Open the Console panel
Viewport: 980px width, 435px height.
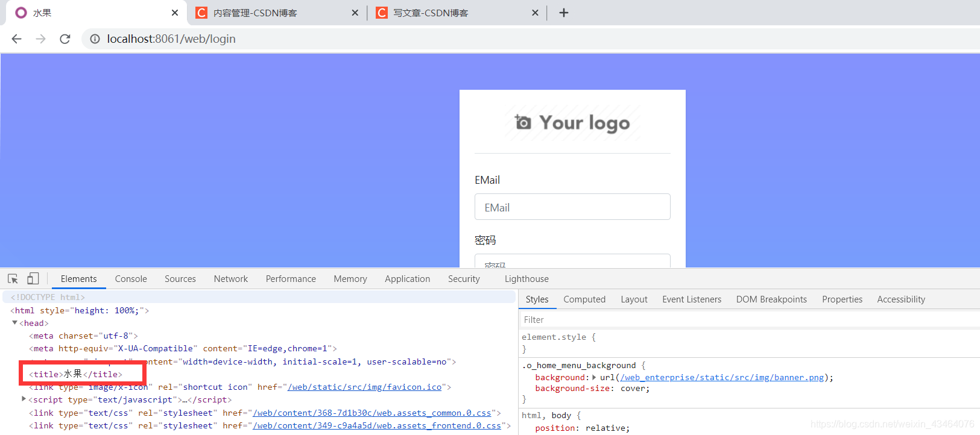pos(131,279)
